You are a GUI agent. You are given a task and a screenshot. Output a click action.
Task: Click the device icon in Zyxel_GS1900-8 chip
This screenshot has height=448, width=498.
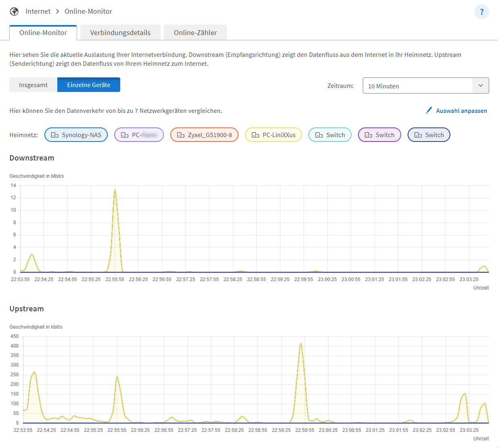pos(181,135)
